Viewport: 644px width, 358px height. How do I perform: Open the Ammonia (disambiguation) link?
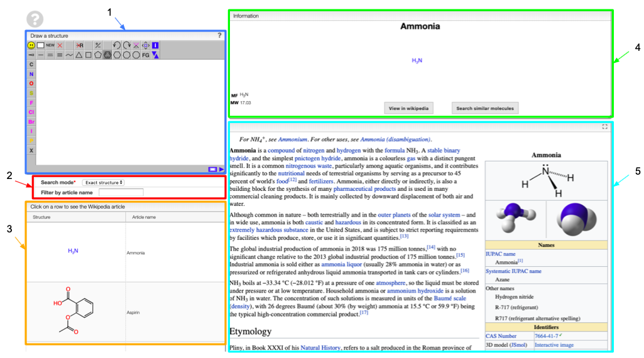[x=395, y=139]
